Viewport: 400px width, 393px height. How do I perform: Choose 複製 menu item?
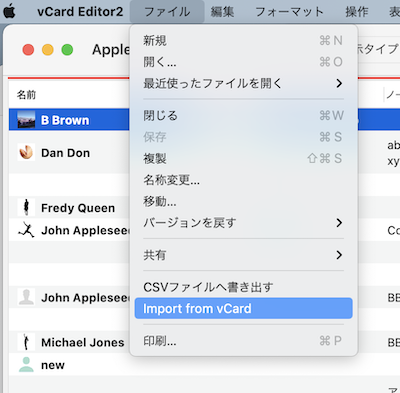(244, 158)
